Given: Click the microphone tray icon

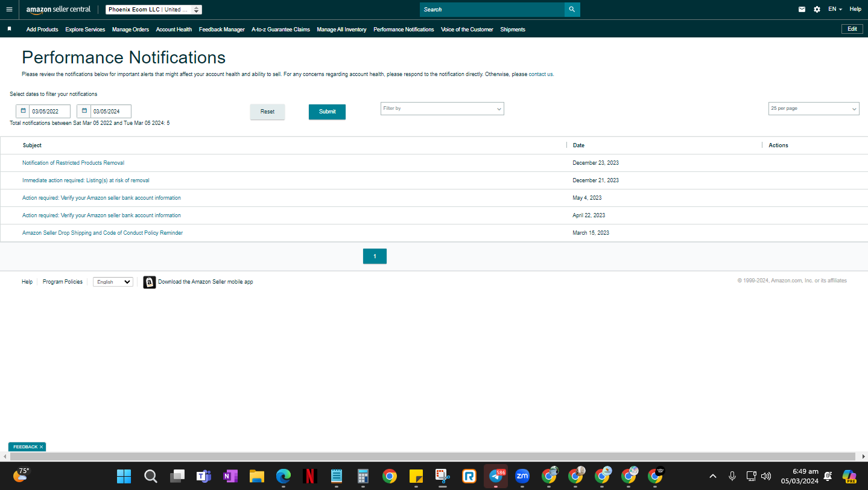Looking at the screenshot, I should pyautogui.click(x=732, y=476).
